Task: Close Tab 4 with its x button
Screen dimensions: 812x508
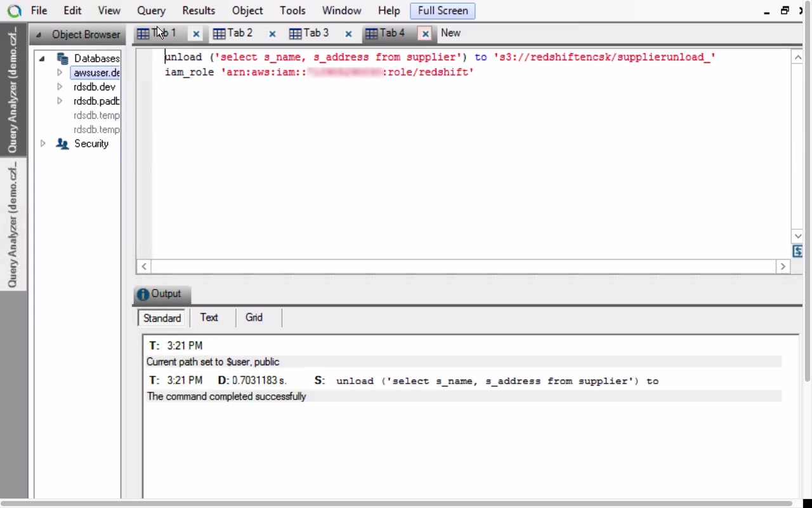Action: (x=425, y=34)
